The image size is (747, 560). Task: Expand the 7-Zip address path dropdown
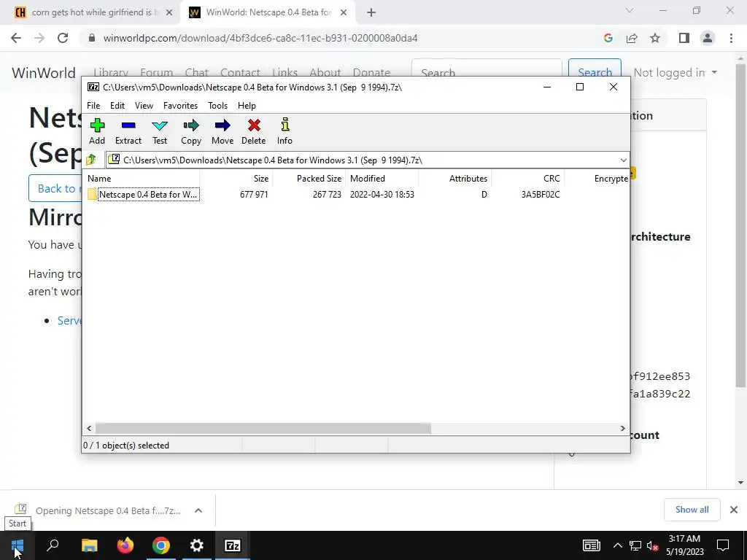tap(623, 160)
